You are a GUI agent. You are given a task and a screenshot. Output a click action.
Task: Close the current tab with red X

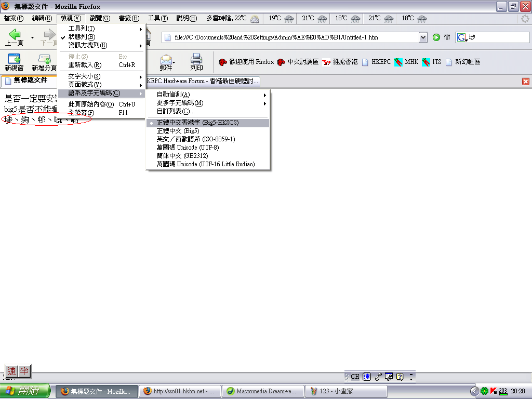[x=525, y=82]
